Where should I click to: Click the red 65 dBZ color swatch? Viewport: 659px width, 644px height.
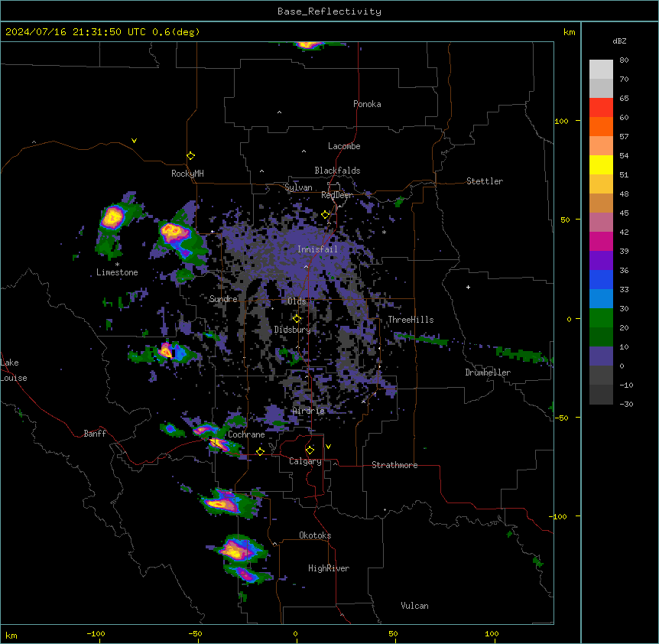tap(601, 107)
